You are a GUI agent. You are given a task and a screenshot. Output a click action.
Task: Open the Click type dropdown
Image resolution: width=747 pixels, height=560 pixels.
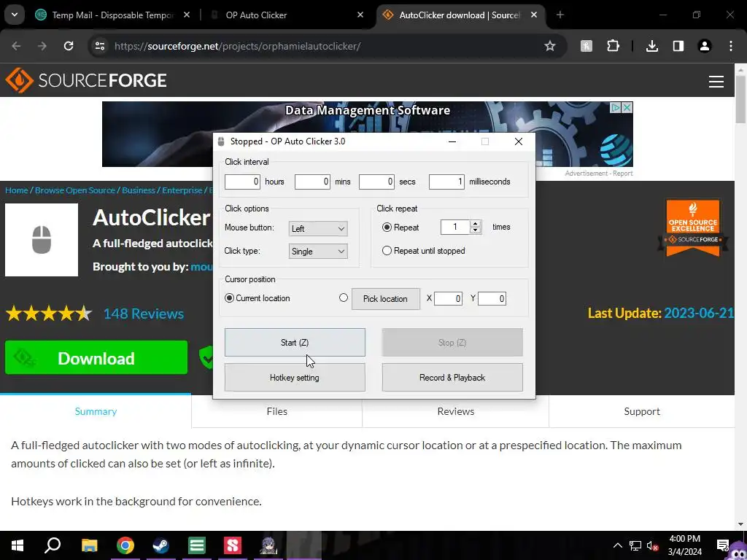coord(318,252)
